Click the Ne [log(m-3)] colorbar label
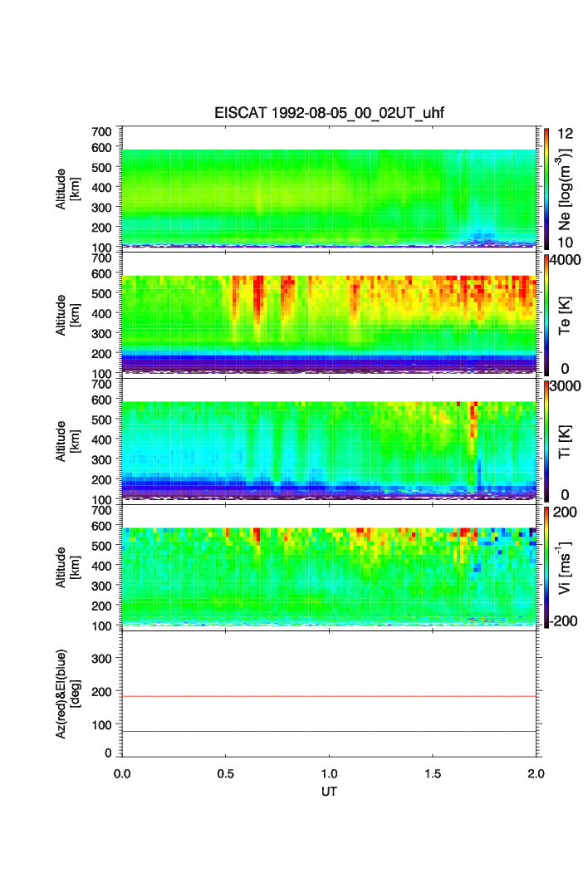This screenshot has width=588, height=883. pyautogui.click(x=565, y=189)
